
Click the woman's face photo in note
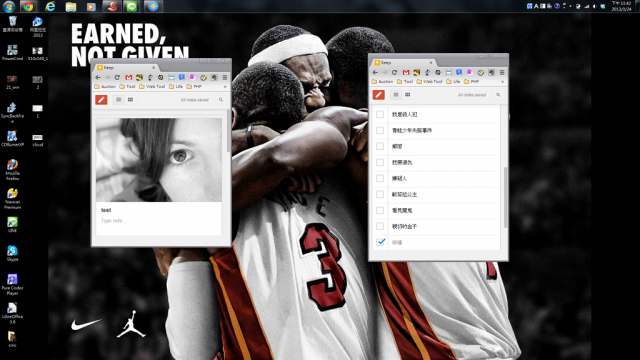pos(159,160)
